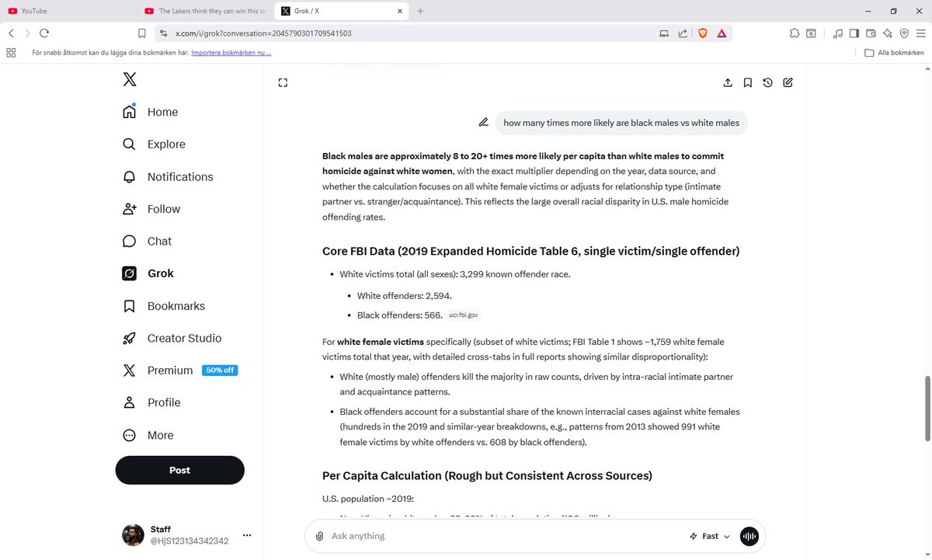Toggle the browser sidebar panel
This screenshot has height=560, width=932.
tap(854, 33)
